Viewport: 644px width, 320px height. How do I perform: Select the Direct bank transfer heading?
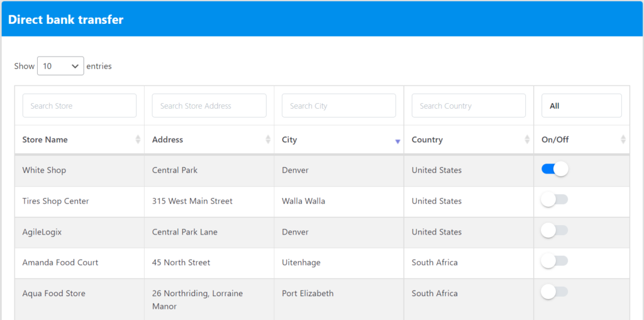(x=65, y=19)
